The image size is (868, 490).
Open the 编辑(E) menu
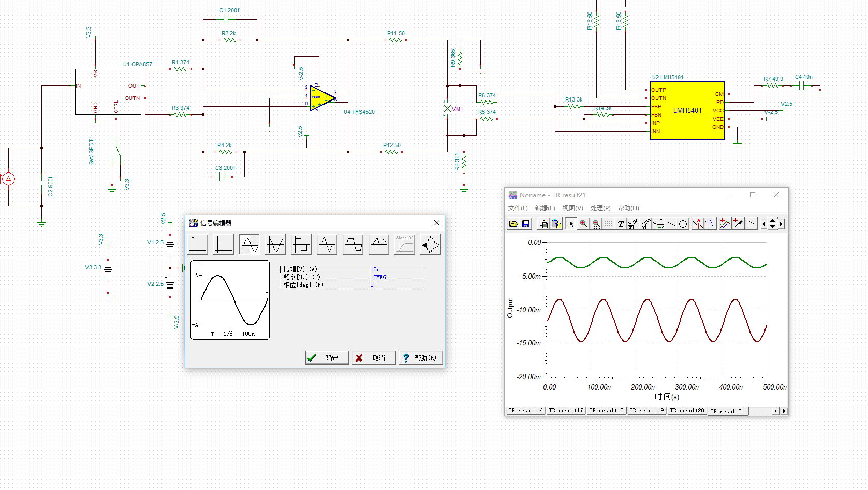tap(545, 208)
